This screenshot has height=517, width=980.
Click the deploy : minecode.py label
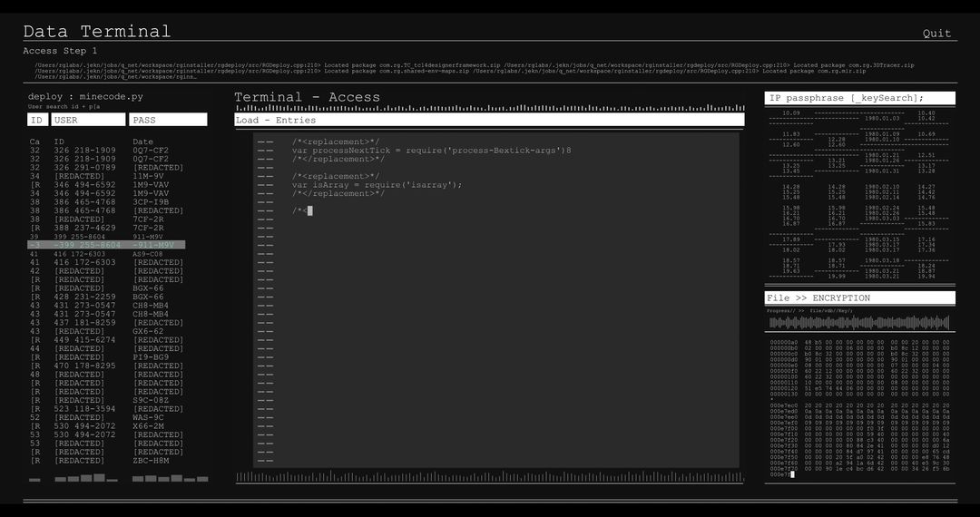pos(85,97)
